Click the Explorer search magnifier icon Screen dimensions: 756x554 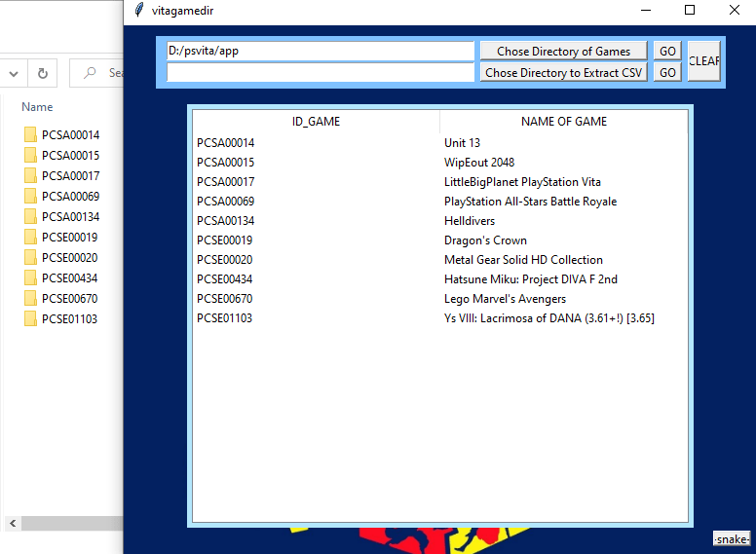(90, 73)
